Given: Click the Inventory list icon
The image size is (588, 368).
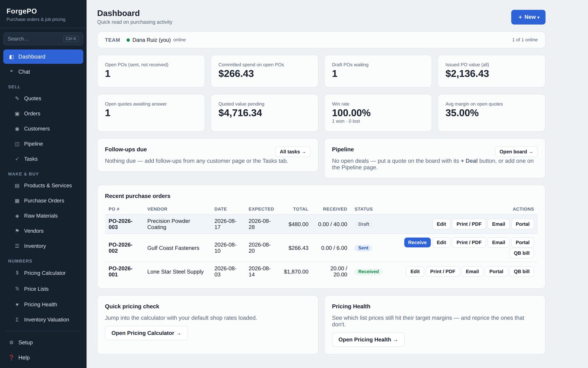Looking at the screenshot, I should coord(17,246).
